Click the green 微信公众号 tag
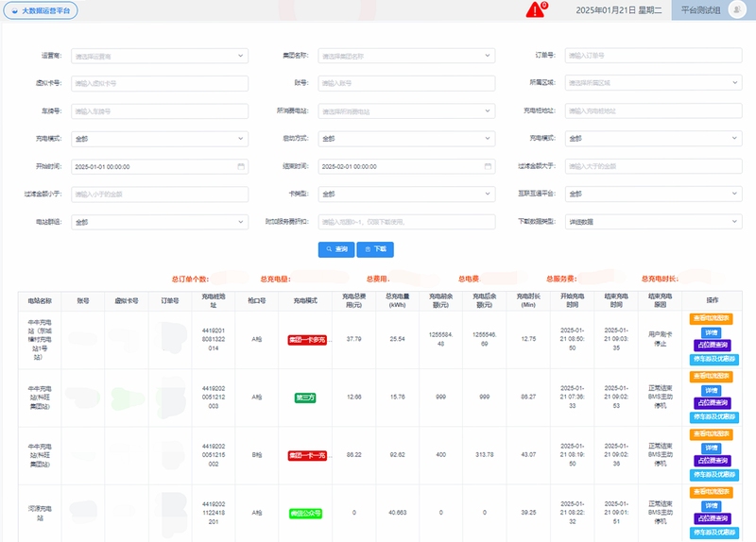 point(305,514)
